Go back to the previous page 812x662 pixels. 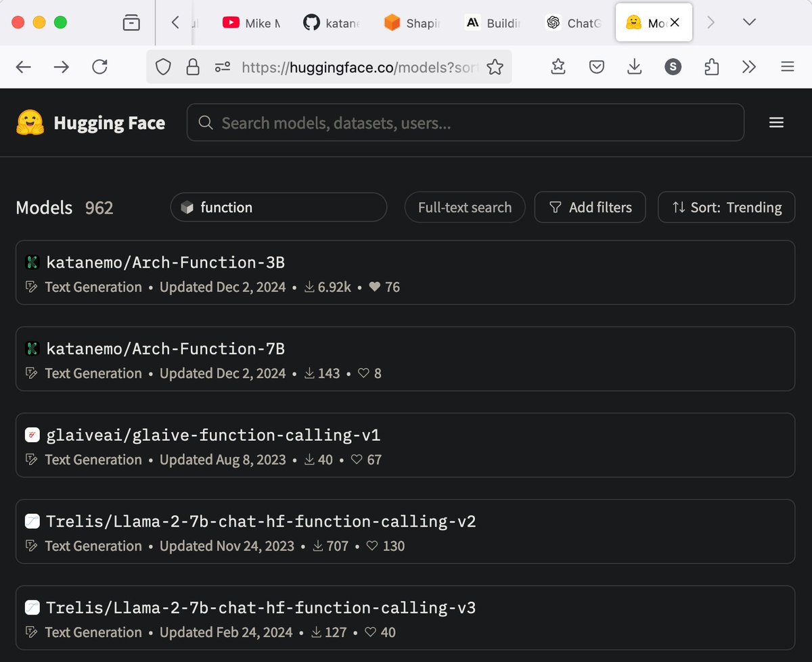pos(24,66)
